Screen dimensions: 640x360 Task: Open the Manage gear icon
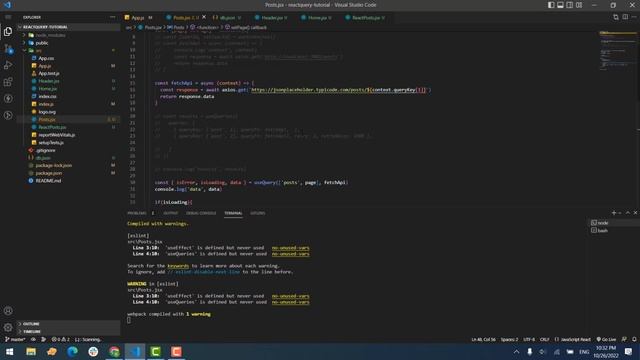pos(8,327)
